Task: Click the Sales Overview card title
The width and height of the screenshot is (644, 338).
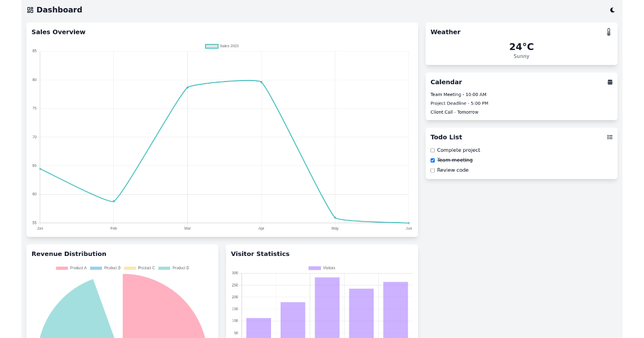Action: point(58,32)
